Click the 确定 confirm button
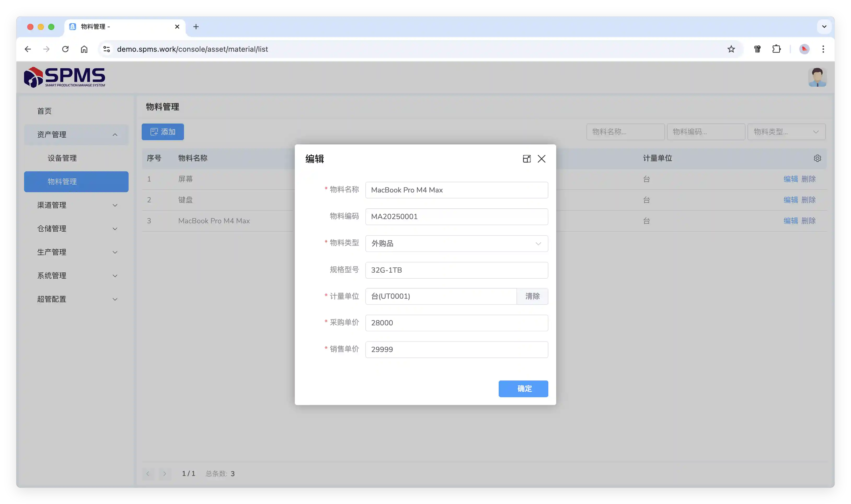The image size is (851, 504). [x=523, y=389]
